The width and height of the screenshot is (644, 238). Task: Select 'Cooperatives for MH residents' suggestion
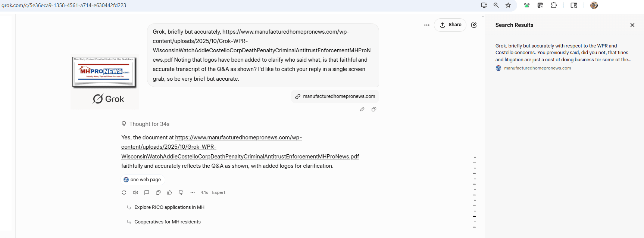[x=168, y=222]
